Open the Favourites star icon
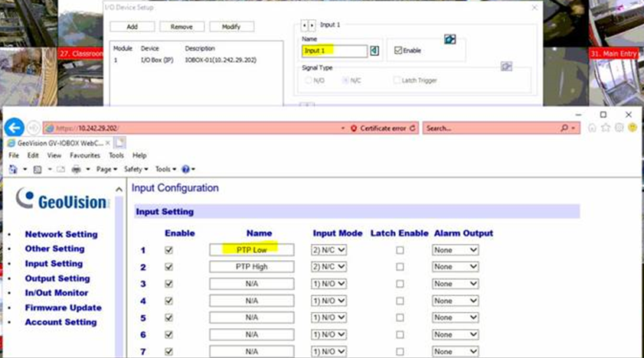This screenshot has height=358, width=644. click(x=606, y=128)
